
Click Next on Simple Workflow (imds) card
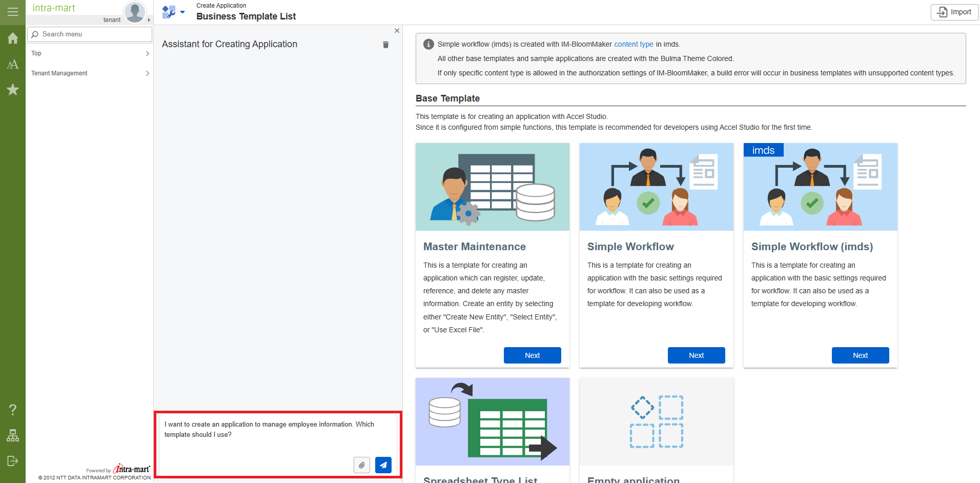pos(860,355)
